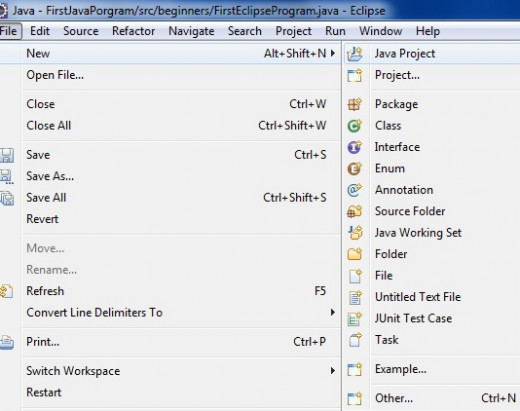Expand the Switch Workspace submenu
520x411 pixels.
(333, 371)
